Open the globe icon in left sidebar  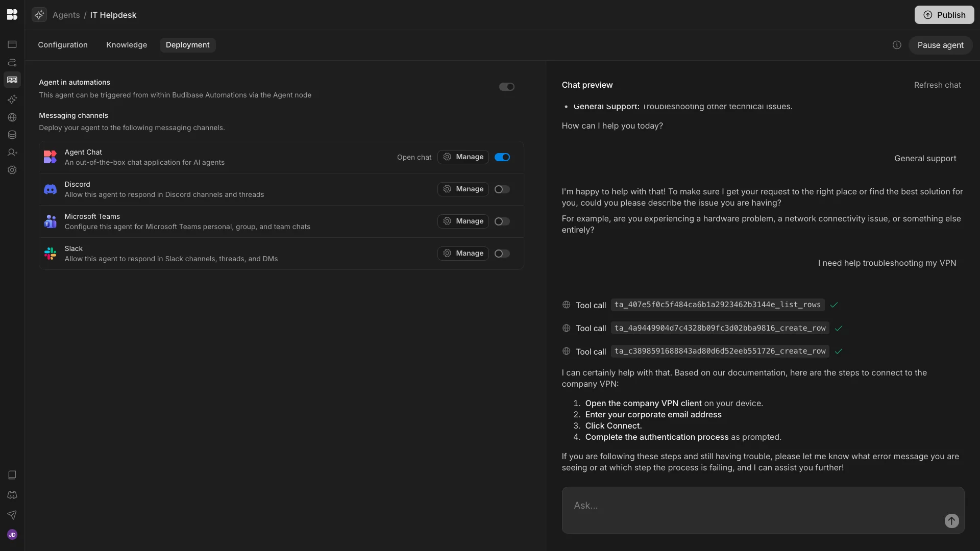(12, 117)
